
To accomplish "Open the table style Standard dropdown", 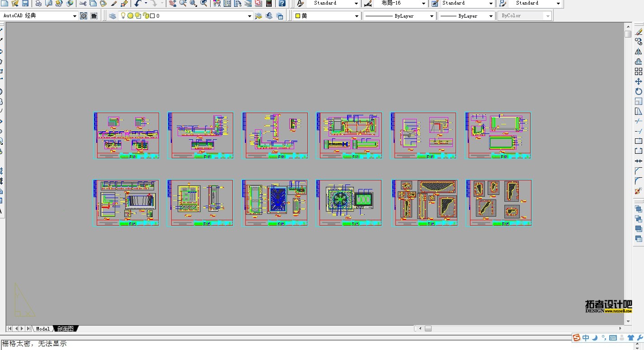I will point(467,3).
